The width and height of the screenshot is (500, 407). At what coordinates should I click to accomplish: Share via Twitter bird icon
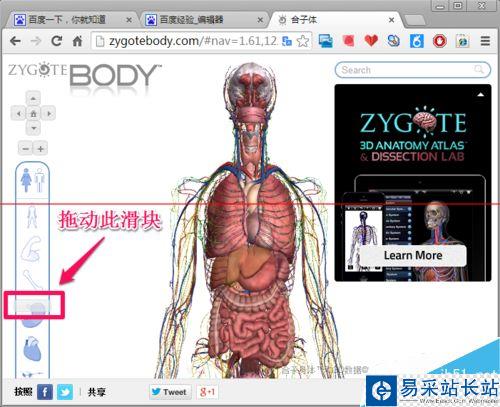tap(65, 392)
